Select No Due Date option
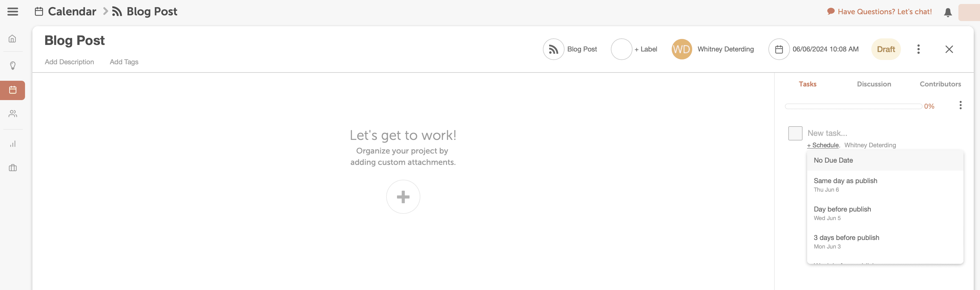 click(x=885, y=160)
